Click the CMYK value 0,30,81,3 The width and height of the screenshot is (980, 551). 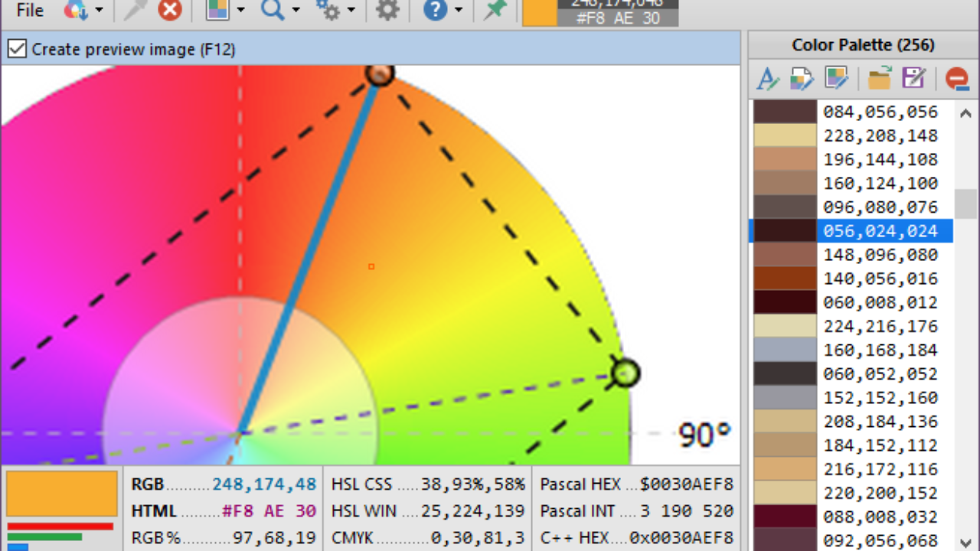tap(478, 538)
